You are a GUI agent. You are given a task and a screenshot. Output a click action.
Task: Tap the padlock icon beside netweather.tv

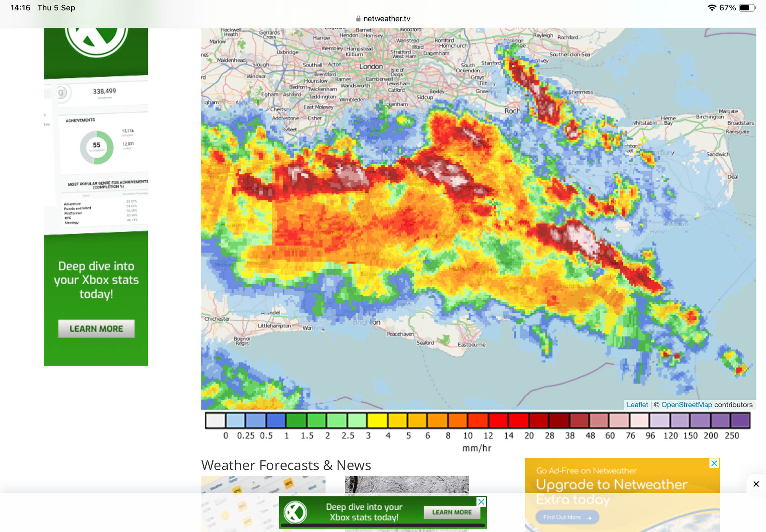(358, 18)
